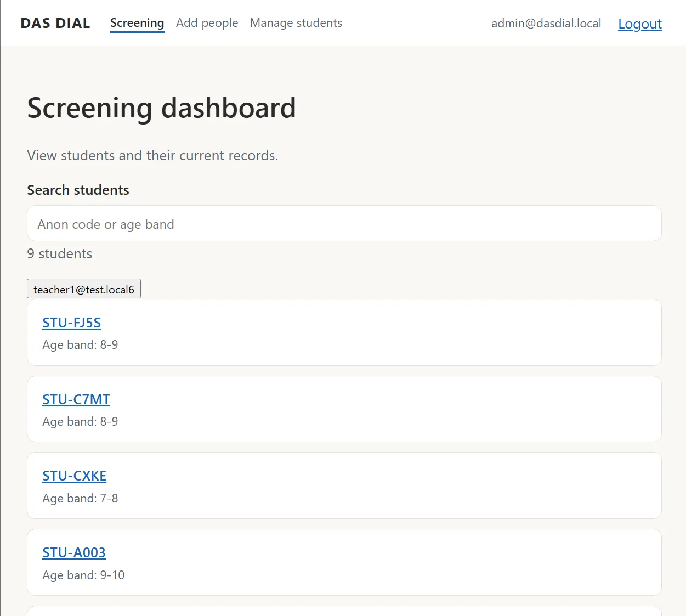The width and height of the screenshot is (686, 616).
Task: Click the Logout link
Action: (640, 24)
